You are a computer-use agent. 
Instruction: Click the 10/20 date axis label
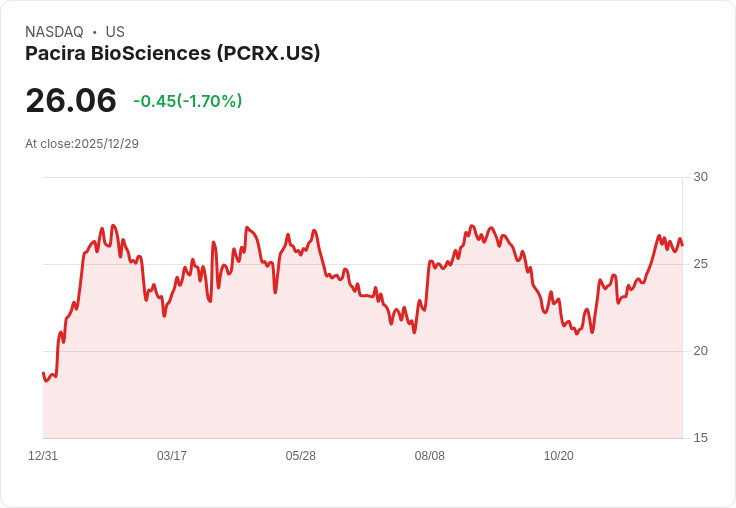559,455
